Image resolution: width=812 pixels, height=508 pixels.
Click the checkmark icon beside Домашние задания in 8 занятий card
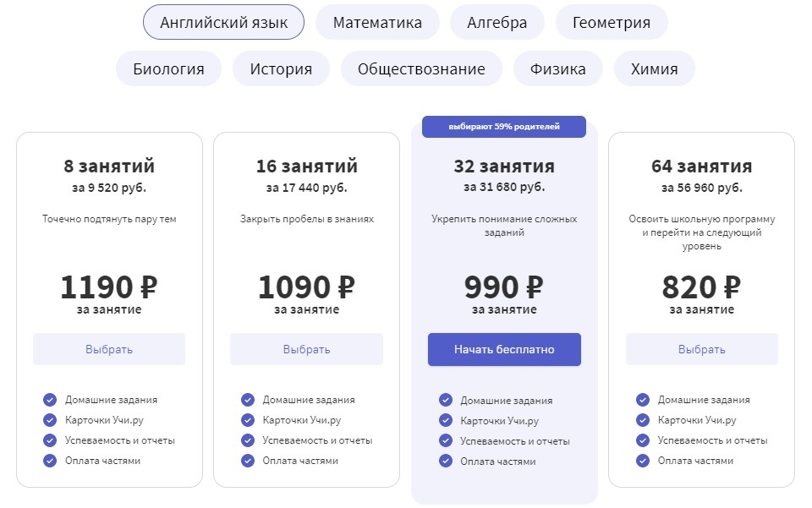click(x=50, y=400)
